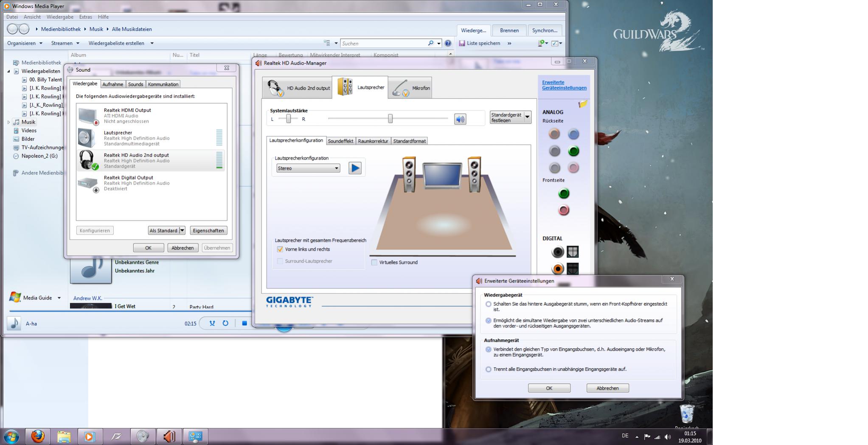Open the Extras menu
The width and height of the screenshot is (868, 445).
(85, 17)
